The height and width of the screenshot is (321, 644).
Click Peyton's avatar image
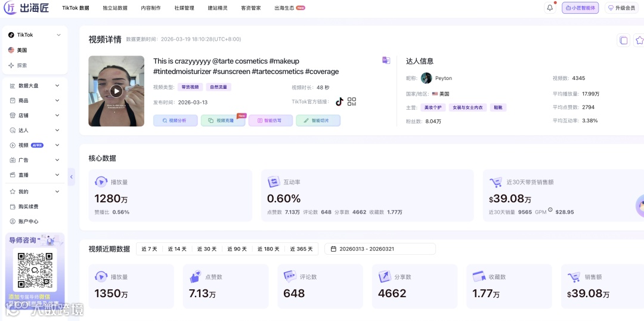point(426,78)
